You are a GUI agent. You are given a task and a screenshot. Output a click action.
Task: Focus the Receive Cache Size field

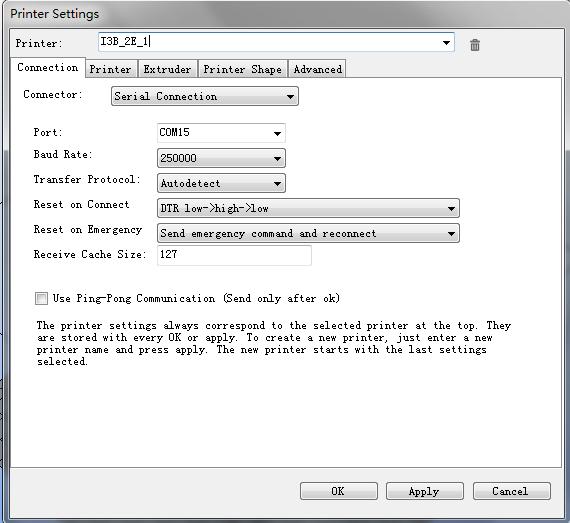(234, 255)
